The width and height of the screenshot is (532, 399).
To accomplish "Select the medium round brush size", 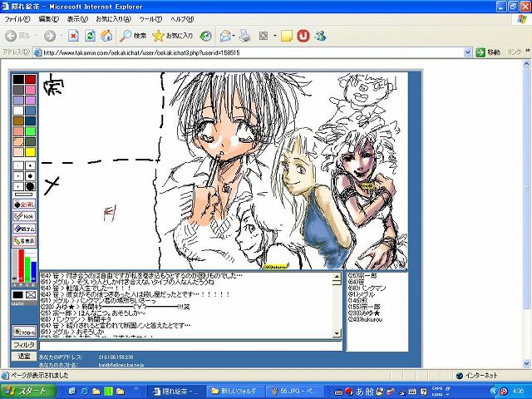I will 30,176.
